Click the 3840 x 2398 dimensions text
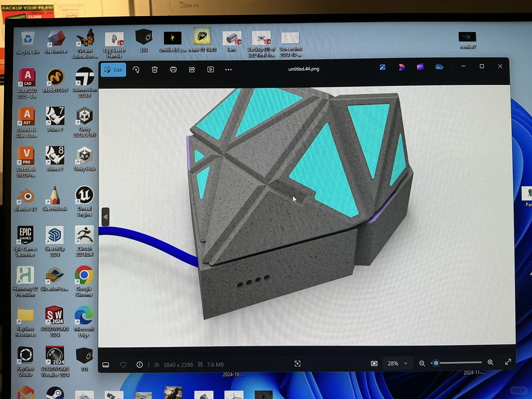This screenshot has height=399, width=532. (x=178, y=365)
